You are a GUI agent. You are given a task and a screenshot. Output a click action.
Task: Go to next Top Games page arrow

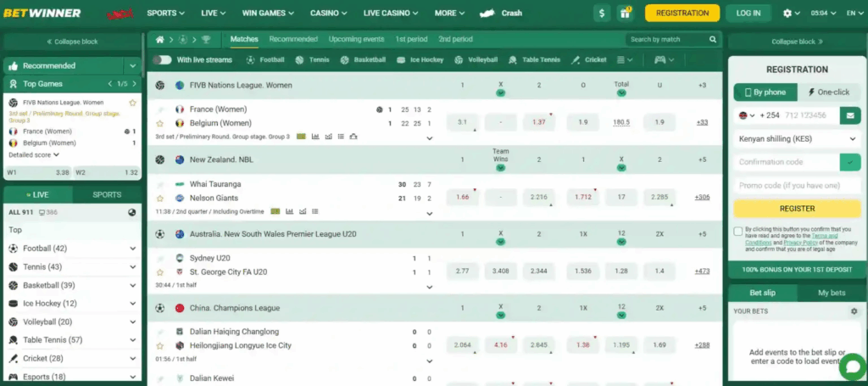click(134, 84)
